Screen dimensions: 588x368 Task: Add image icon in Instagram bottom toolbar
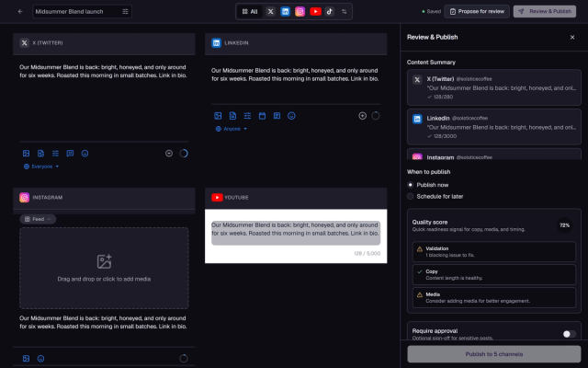[x=27, y=359]
